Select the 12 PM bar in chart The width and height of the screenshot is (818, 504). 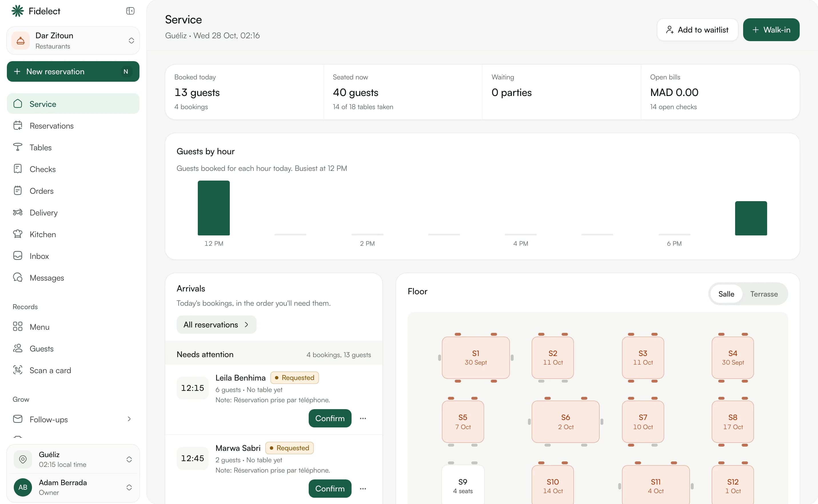tap(214, 208)
